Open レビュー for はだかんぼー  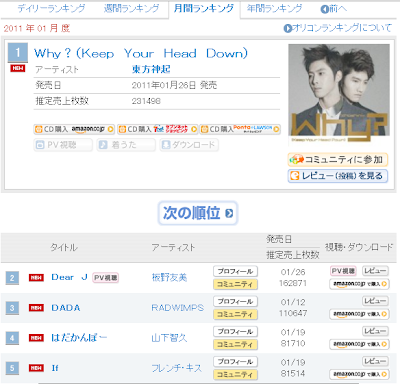[375, 331]
